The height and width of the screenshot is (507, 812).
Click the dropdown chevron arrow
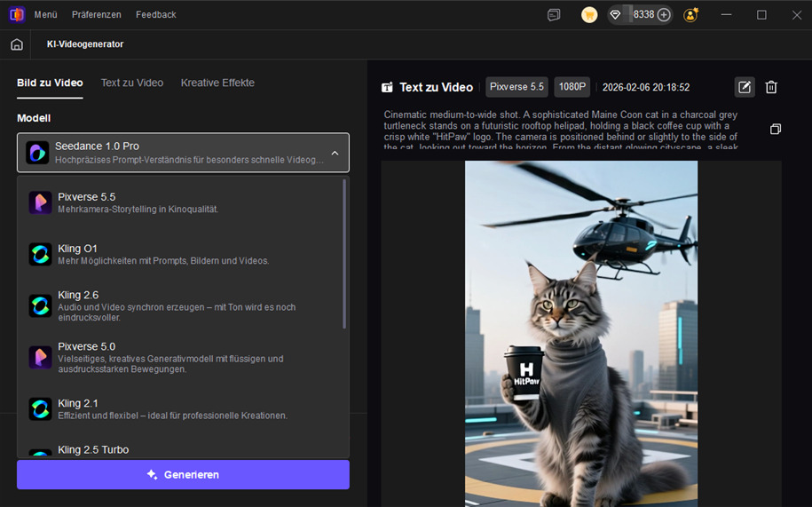coord(335,154)
